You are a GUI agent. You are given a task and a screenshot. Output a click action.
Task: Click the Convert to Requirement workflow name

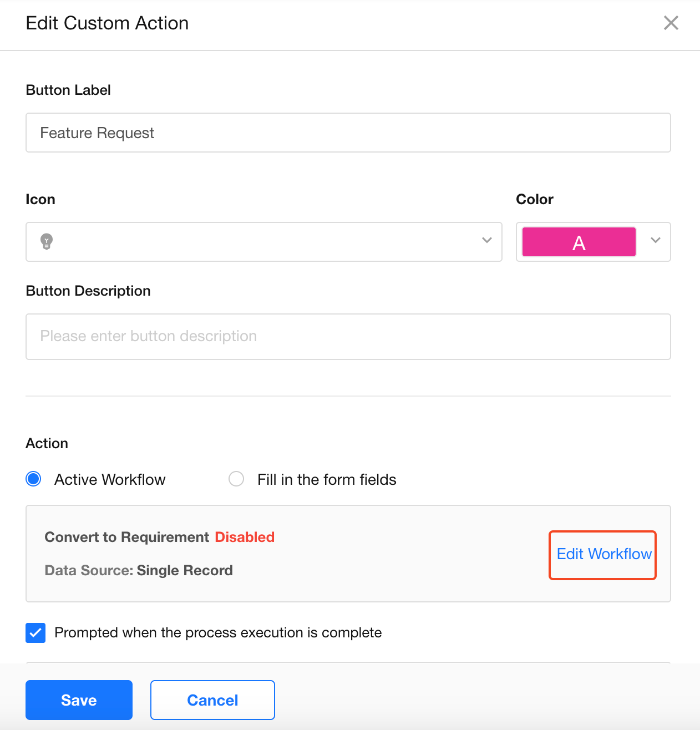[126, 537]
